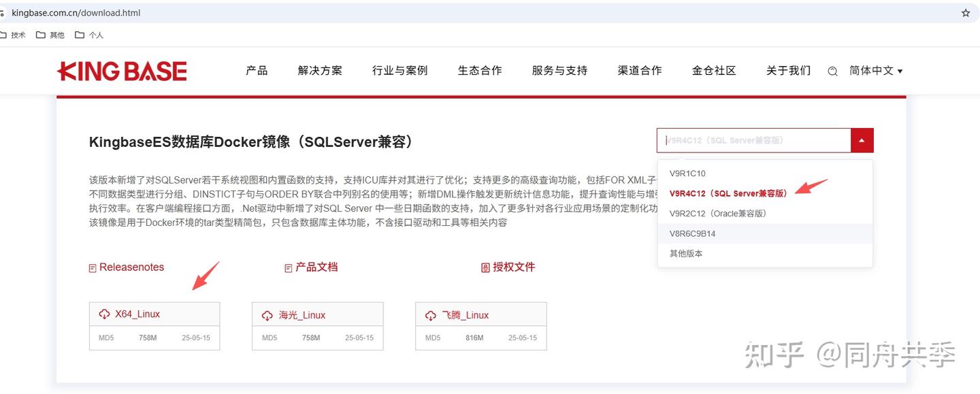Screen dimensions: 980x394
Task: Click the KING BASE logo
Action: (121, 70)
